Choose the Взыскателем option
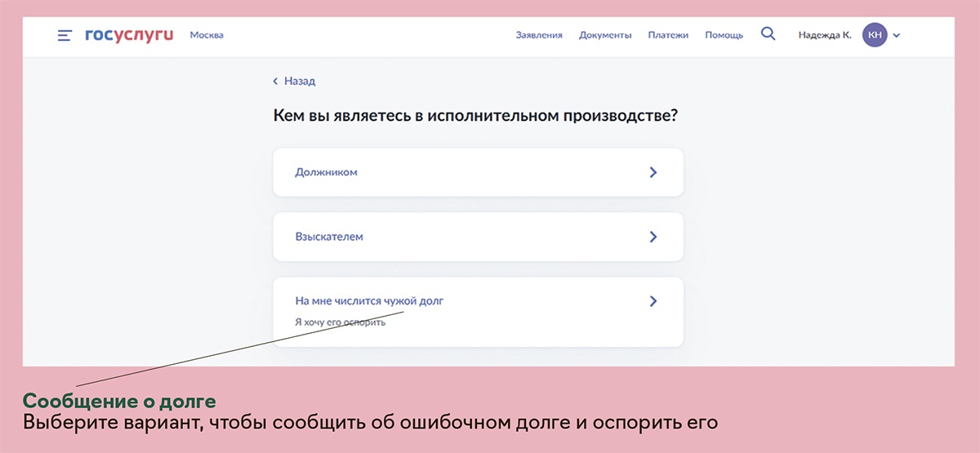The height and width of the screenshot is (453, 980). tap(329, 237)
